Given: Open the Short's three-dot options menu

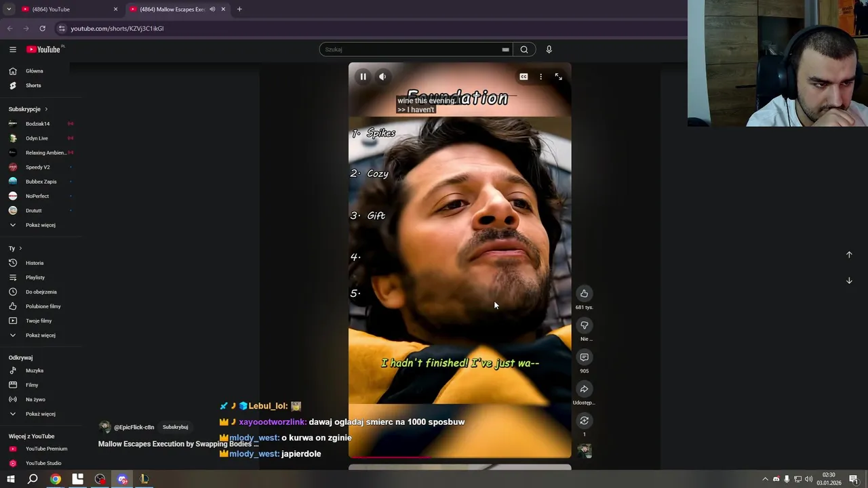Looking at the screenshot, I should tap(540, 77).
